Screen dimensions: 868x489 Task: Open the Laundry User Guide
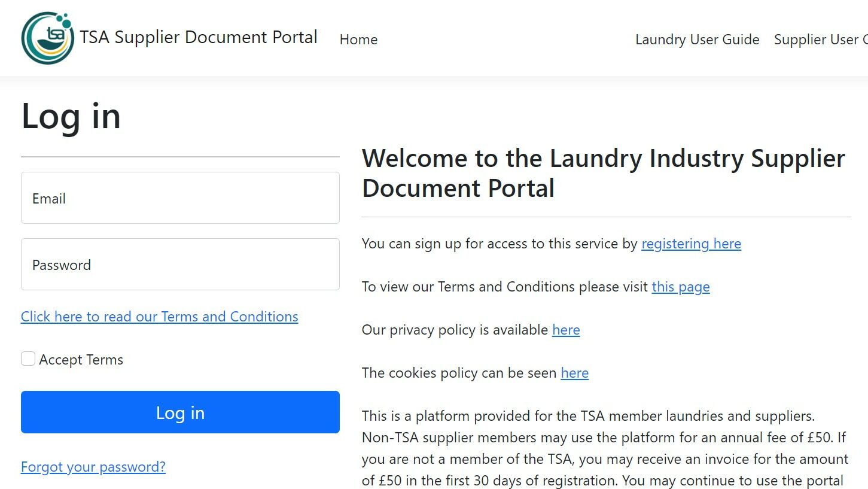[x=697, y=40]
